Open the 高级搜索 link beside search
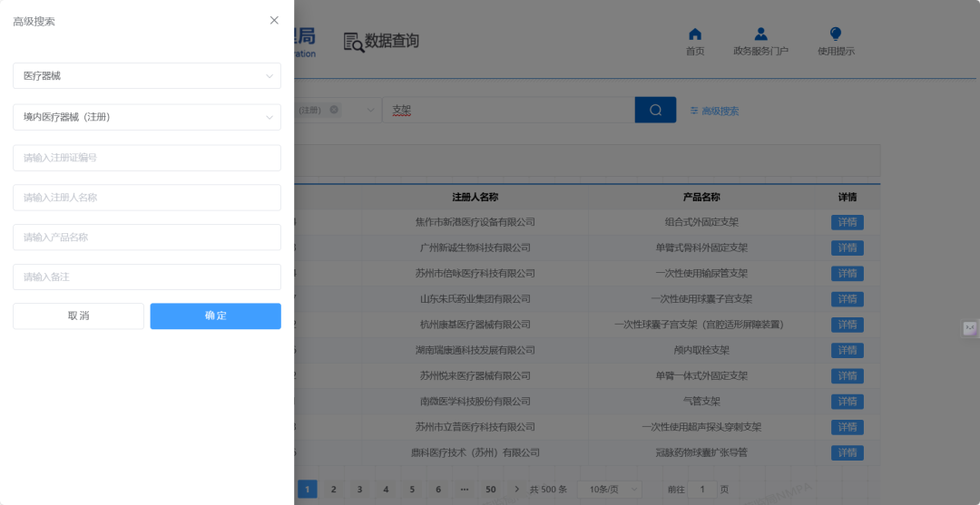The height and width of the screenshot is (505, 980). pos(714,111)
